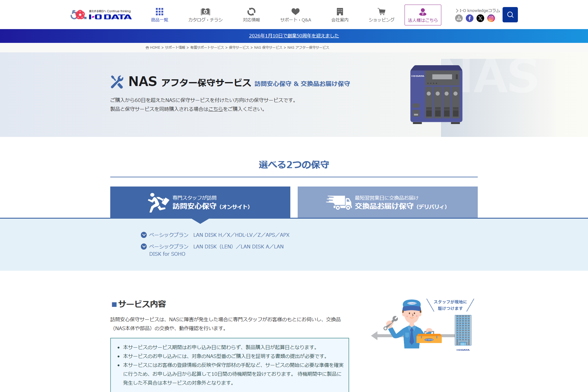
Task: Click the search magnifier button
Action: (x=510, y=15)
